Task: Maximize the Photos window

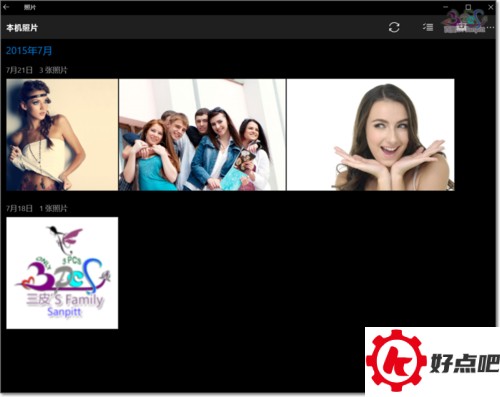Action: pyautogui.click(x=468, y=7)
